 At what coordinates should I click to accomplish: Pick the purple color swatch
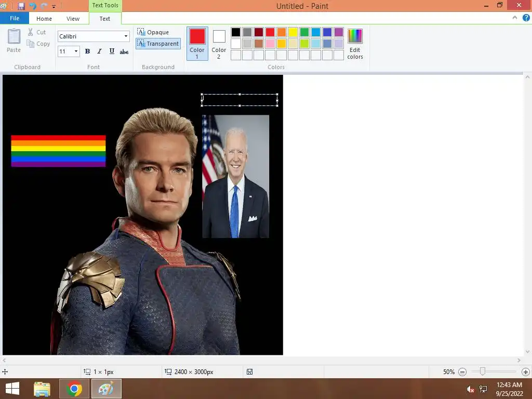click(339, 32)
